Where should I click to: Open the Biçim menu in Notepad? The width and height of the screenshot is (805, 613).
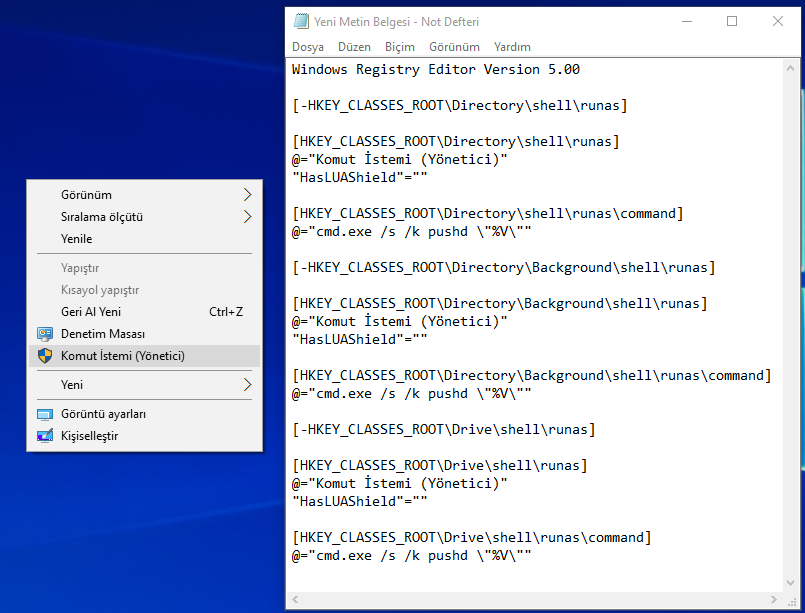pyautogui.click(x=399, y=47)
